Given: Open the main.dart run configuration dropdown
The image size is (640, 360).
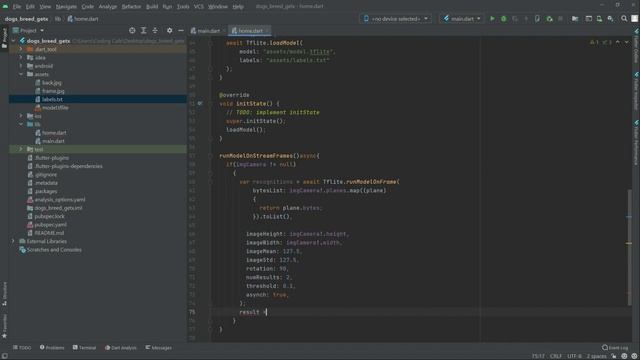Looking at the screenshot, I should click(462, 19).
